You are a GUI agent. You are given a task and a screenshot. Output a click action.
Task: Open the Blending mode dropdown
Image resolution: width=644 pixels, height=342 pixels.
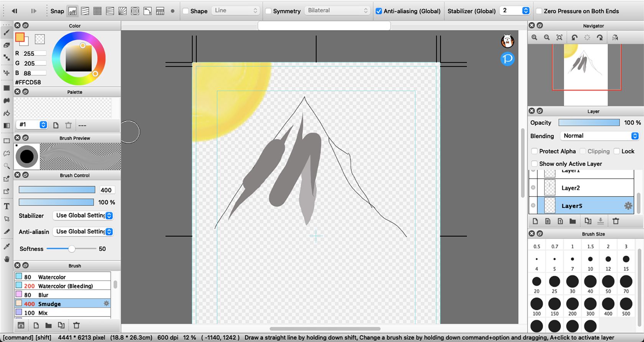(x=600, y=136)
